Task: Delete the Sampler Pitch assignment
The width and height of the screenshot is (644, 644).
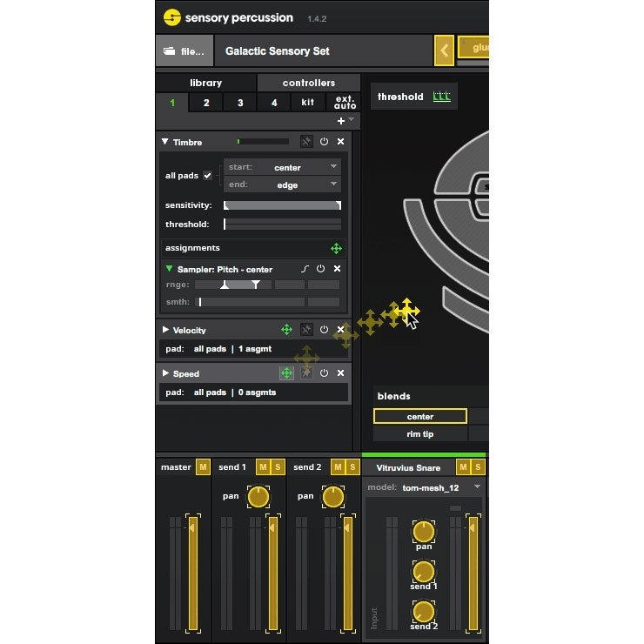Action: (x=337, y=269)
